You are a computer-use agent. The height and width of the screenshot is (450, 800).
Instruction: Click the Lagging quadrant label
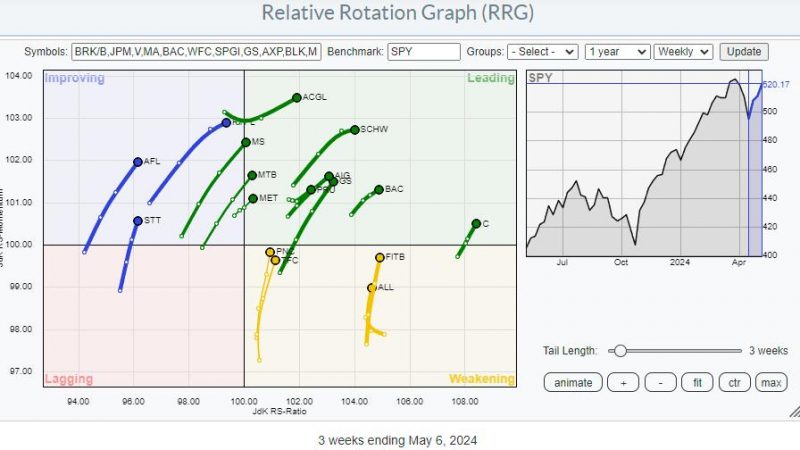coord(69,379)
